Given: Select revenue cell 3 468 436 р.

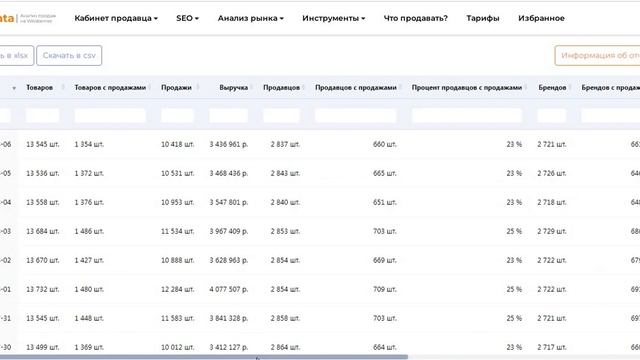Looking at the screenshot, I should (x=229, y=173).
